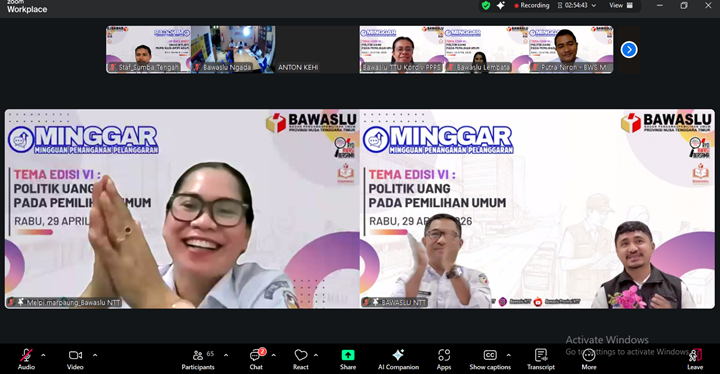The image size is (720, 374).
Task: Select ANTON KEHI participant tile
Action: click(317, 49)
